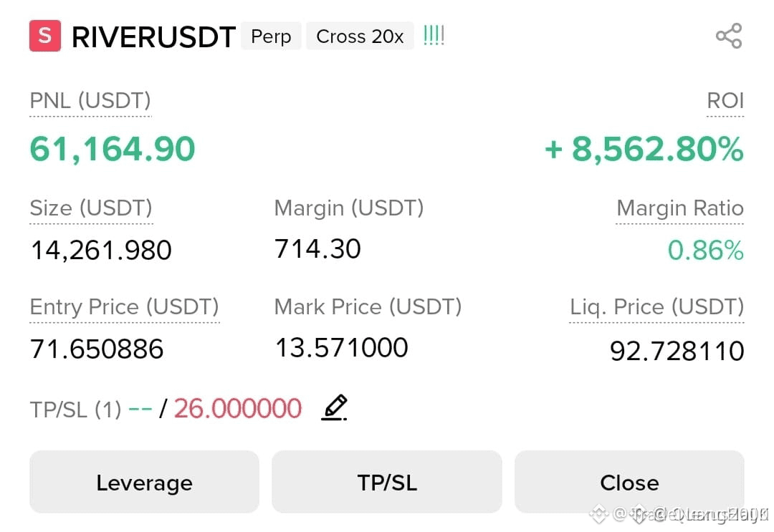
Task: Tap the Margin Ratio label
Action: pyautogui.click(x=679, y=208)
